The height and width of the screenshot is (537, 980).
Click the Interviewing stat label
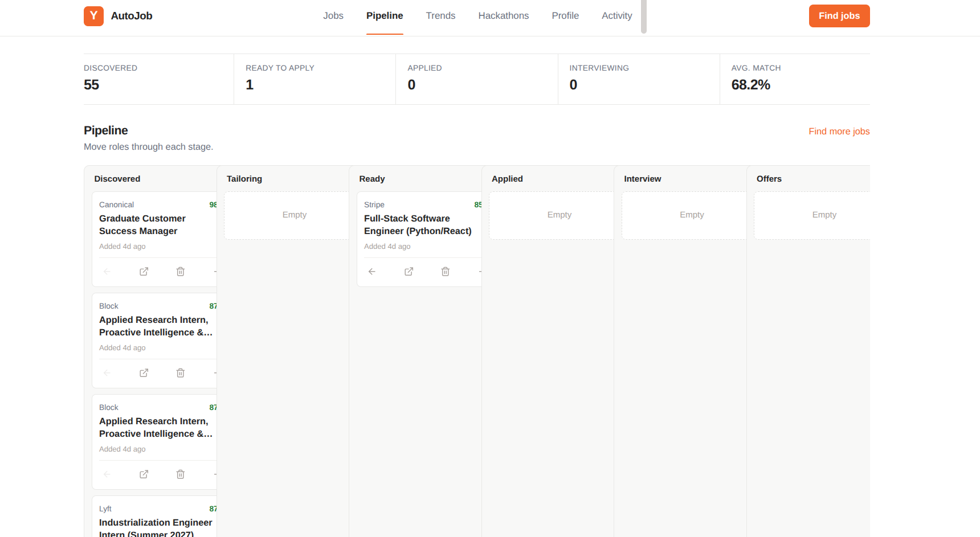(x=599, y=68)
